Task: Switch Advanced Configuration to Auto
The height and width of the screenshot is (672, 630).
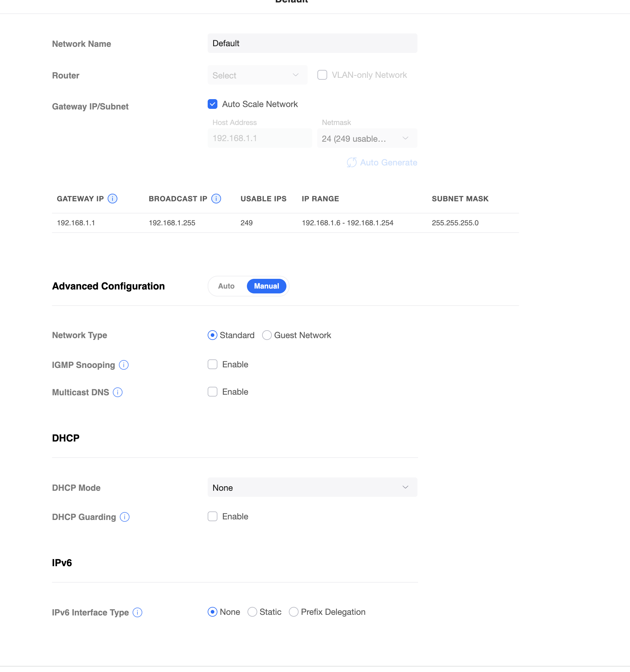Action: tap(226, 286)
